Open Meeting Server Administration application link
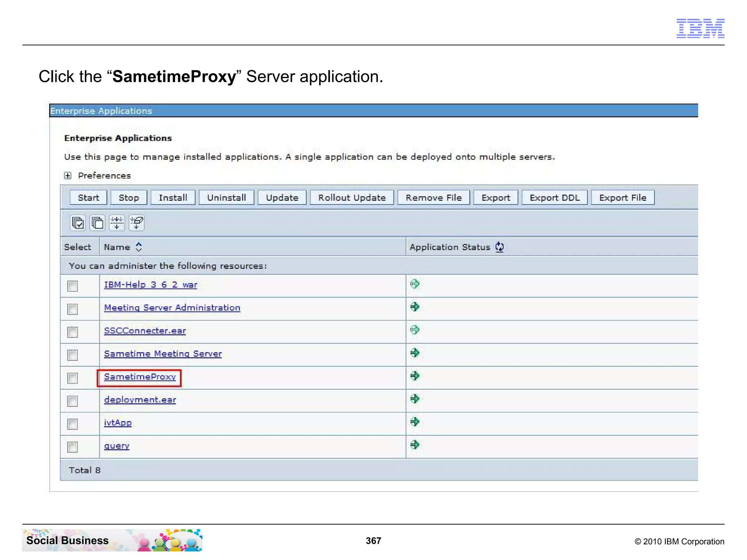This screenshot has width=747, height=560. tap(172, 308)
